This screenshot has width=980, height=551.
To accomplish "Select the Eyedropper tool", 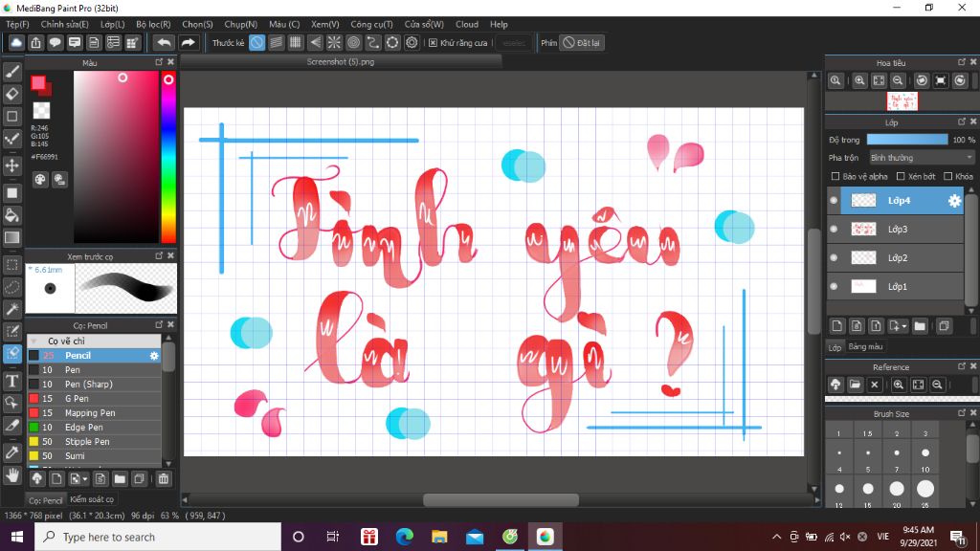I will (11, 452).
